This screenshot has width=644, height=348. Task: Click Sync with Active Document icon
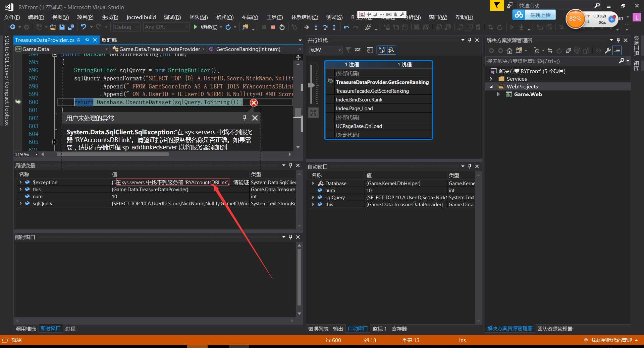(550, 51)
